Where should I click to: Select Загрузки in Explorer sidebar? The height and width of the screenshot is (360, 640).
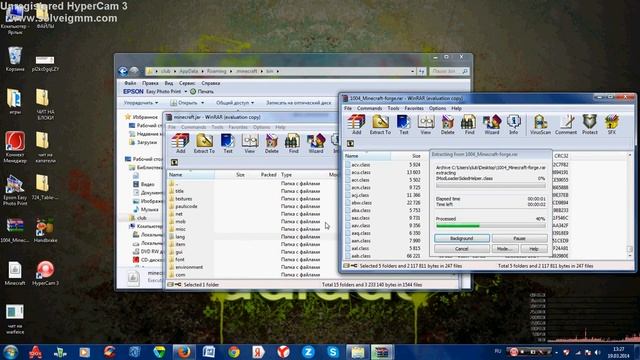click(x=147, y=142)
